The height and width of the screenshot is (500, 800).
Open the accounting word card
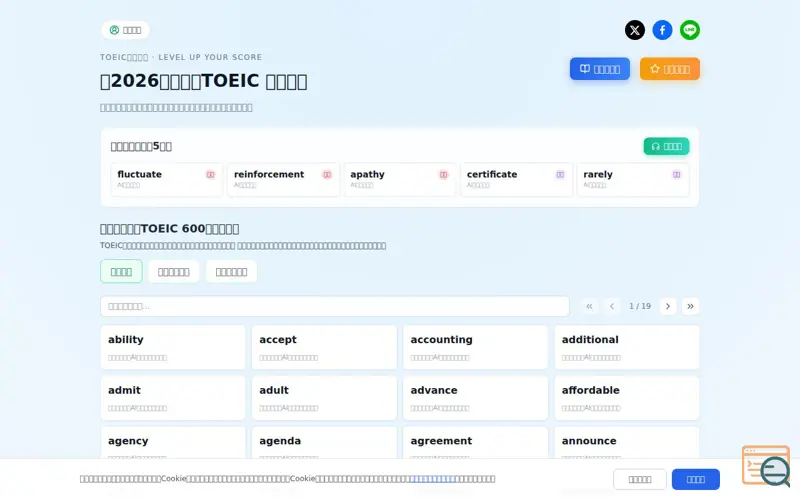[476, 347]
